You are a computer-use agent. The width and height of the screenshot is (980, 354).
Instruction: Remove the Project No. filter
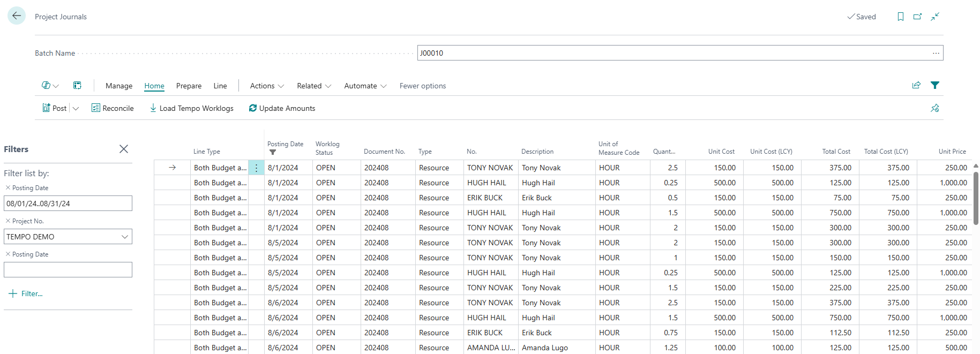click(x=8, y=221)
